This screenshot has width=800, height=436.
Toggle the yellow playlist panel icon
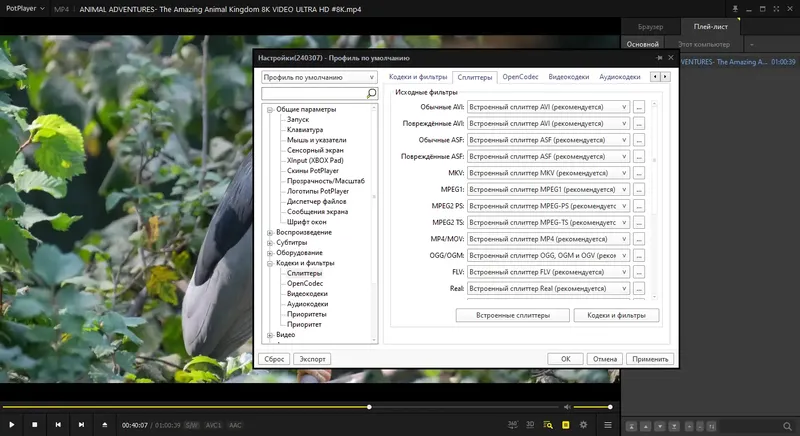566,424
